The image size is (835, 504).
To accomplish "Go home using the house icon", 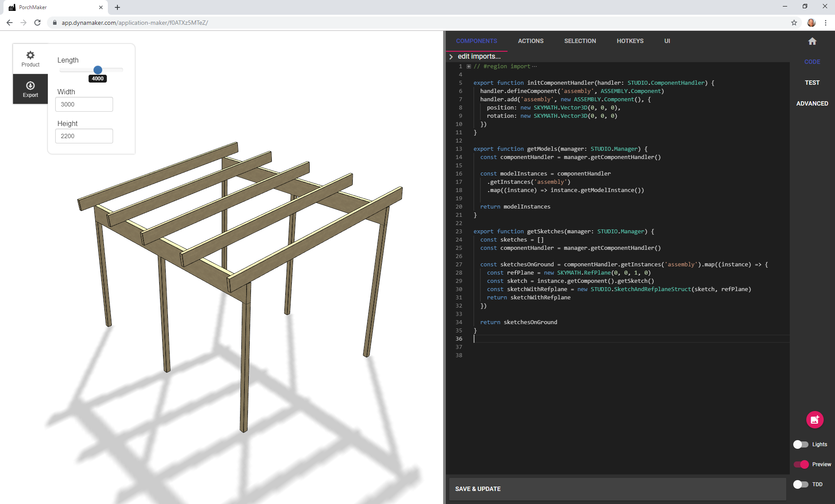I will tap(812, 41).
